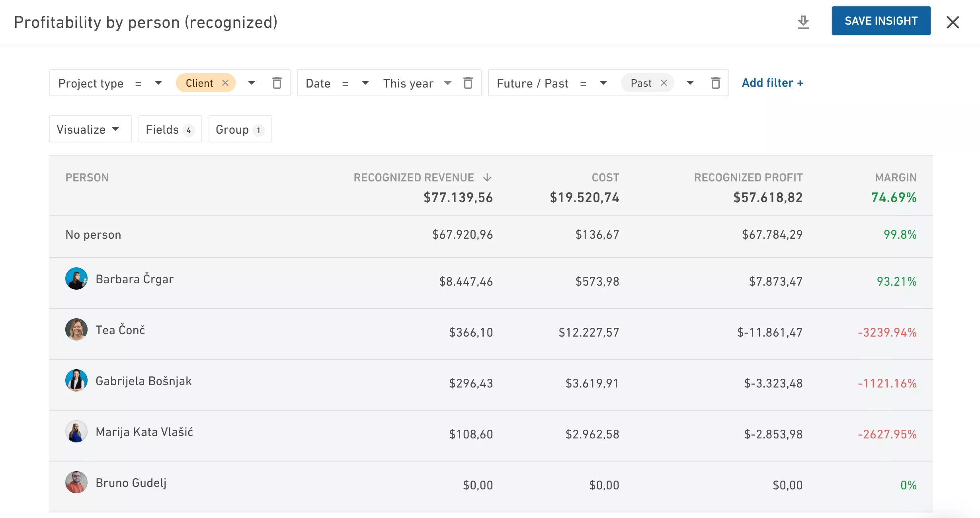The width and height of the screenshot is (980, 518).
Task: Delete the Project type filter
Action: coord(277,83)
